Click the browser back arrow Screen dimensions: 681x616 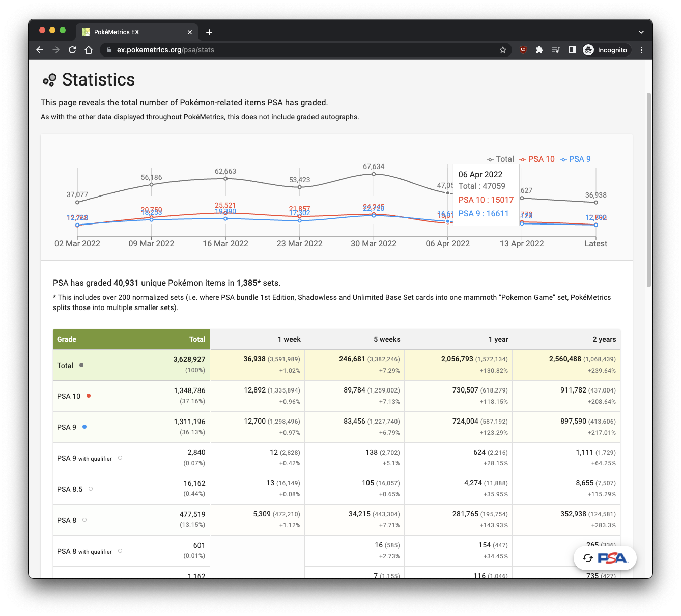click(x=40, y=50)
